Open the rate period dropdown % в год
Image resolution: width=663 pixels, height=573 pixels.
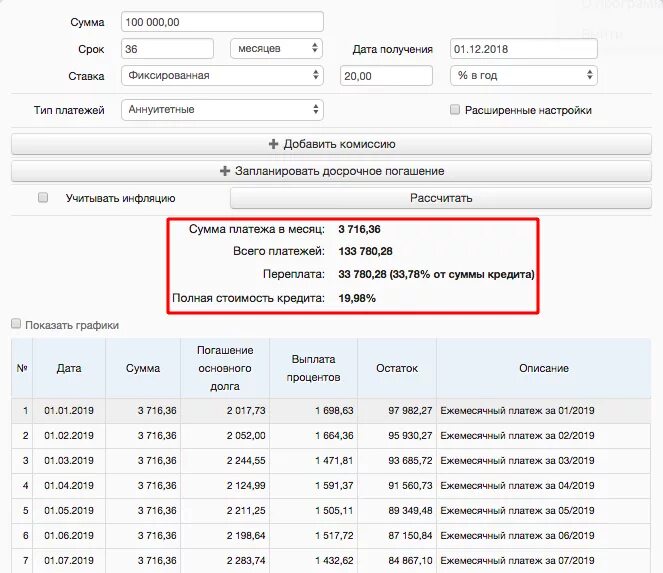point(523,76)
